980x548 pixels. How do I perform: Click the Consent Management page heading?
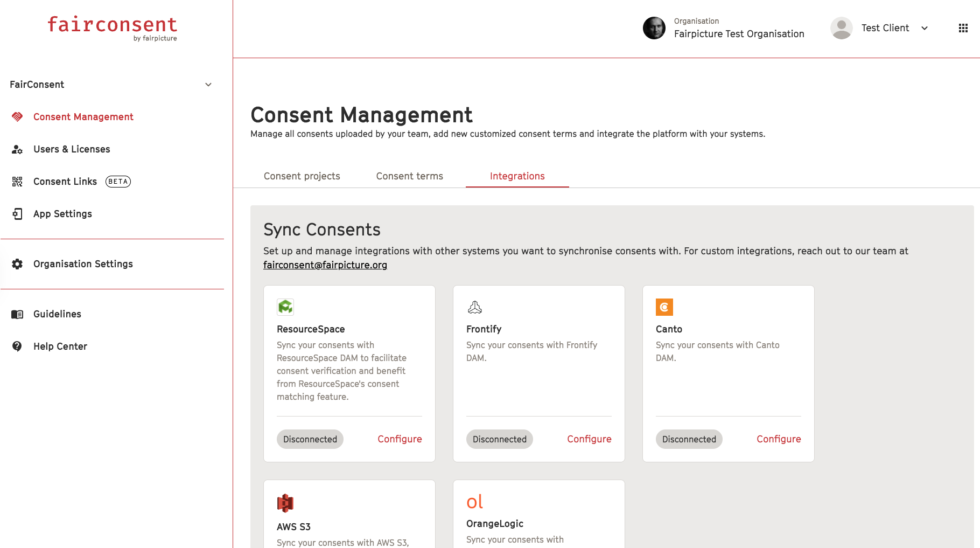[x=361, y=115]
